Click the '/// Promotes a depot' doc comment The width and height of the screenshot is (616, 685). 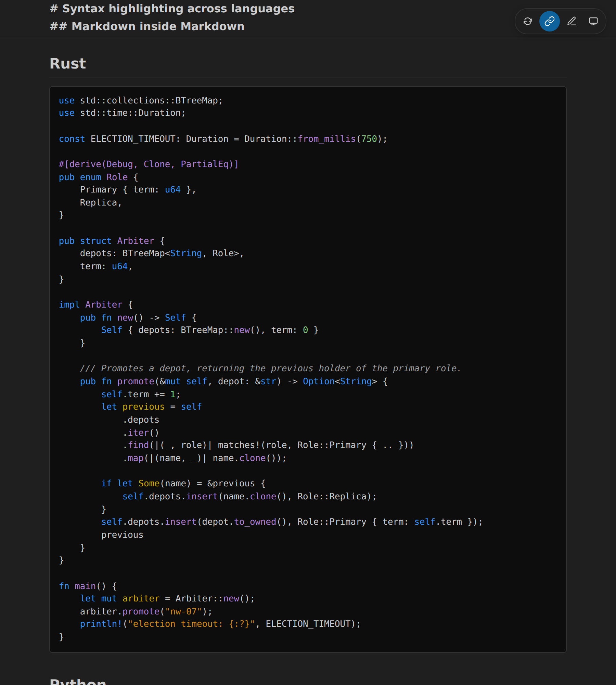[270, 368]
